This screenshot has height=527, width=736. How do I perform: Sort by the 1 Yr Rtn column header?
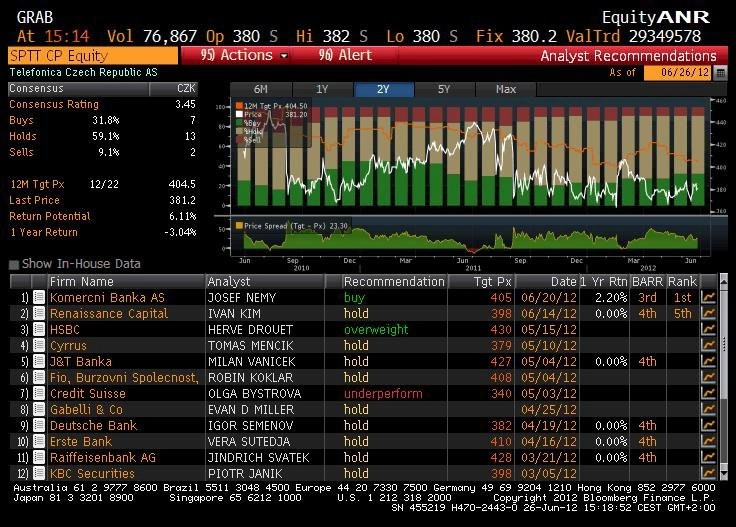pyautogui.click(x=604, y=282)
